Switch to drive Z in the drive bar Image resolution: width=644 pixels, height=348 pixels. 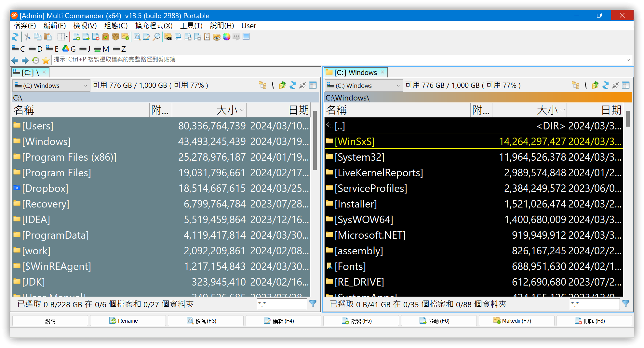[119, 49]
